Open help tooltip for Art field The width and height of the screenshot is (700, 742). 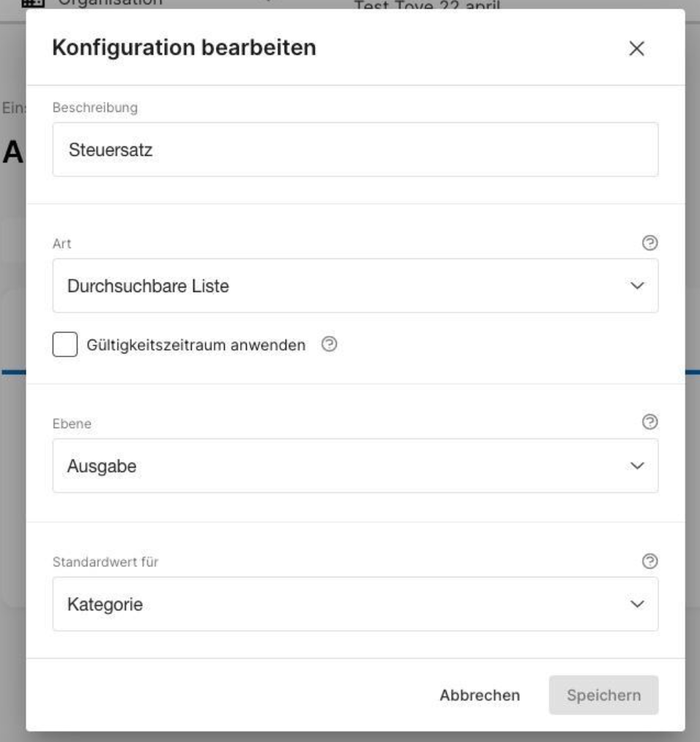coord(649,243)
